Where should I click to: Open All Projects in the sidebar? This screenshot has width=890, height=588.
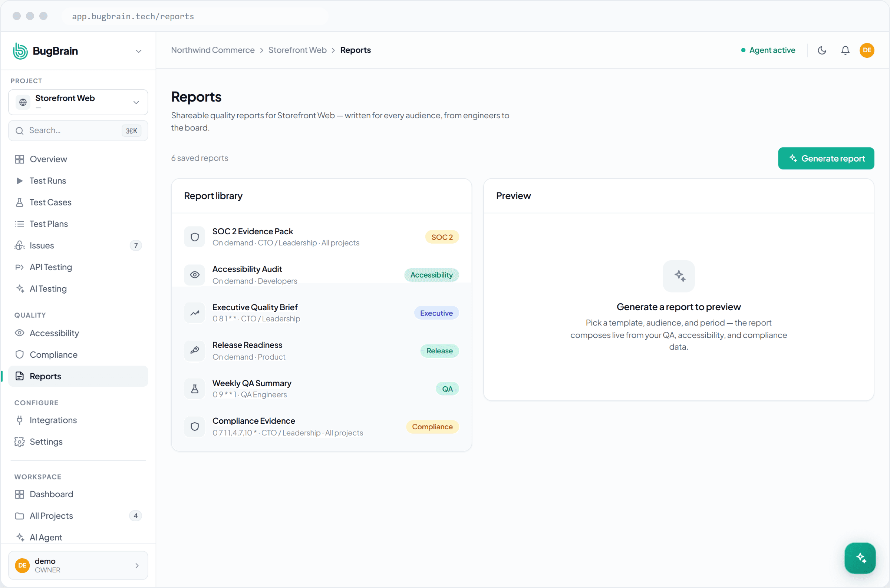click(x=78, y=516)
